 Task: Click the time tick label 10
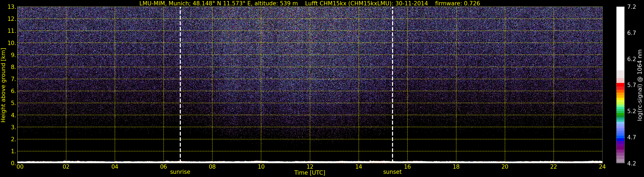pyautogui.click(x=261, y=167)
